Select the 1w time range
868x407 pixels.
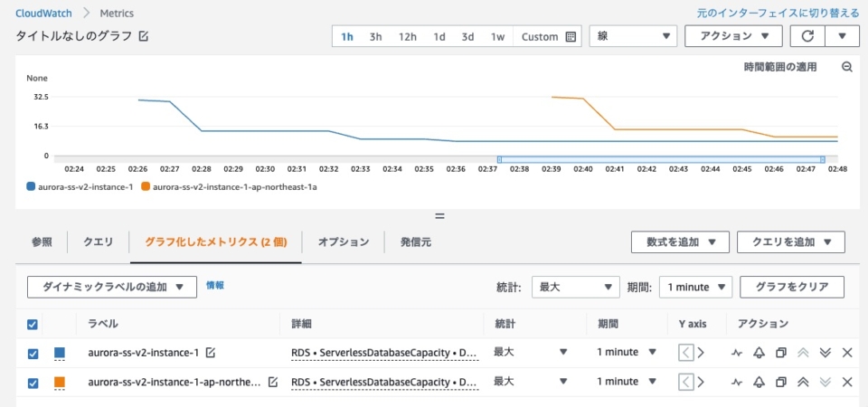(497, 36)
